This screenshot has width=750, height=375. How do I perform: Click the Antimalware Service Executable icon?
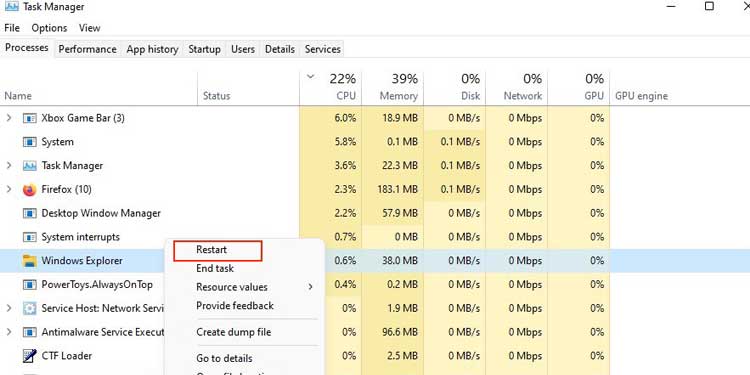pyautogui.click(x=30, y=332)
